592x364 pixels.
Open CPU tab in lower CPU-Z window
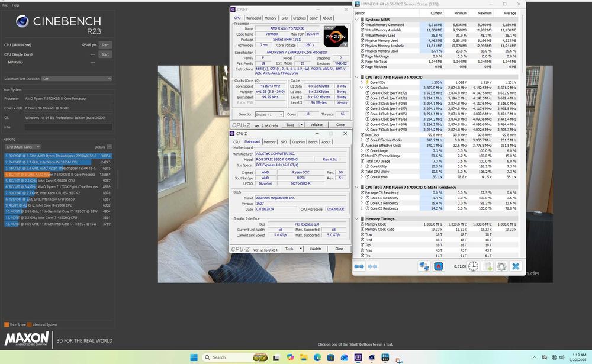point(236,142)
